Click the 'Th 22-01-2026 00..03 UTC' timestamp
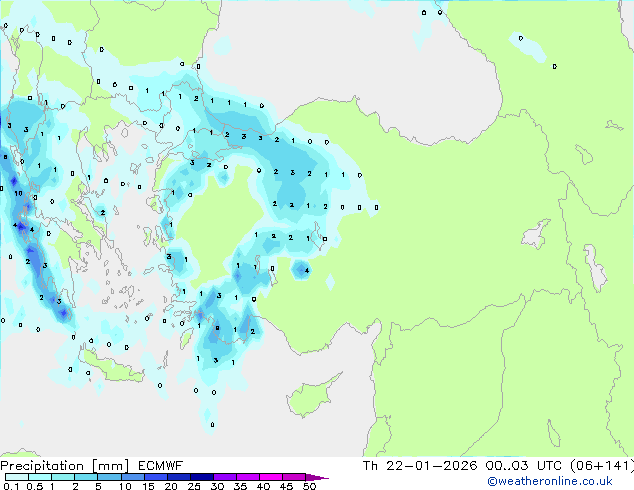The width and height of the screenshot is (634, 490). click(x=462, y=466)
